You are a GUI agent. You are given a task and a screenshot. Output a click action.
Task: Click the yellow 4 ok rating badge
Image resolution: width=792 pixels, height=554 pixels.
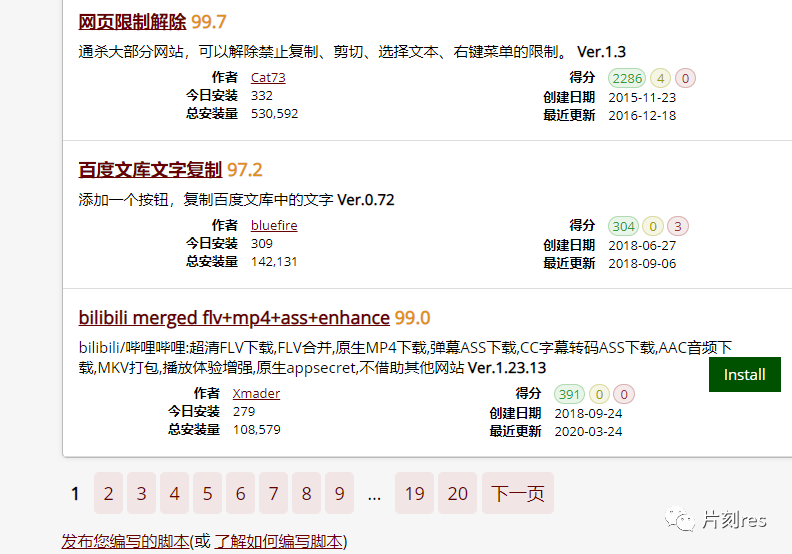pos(660,78)
